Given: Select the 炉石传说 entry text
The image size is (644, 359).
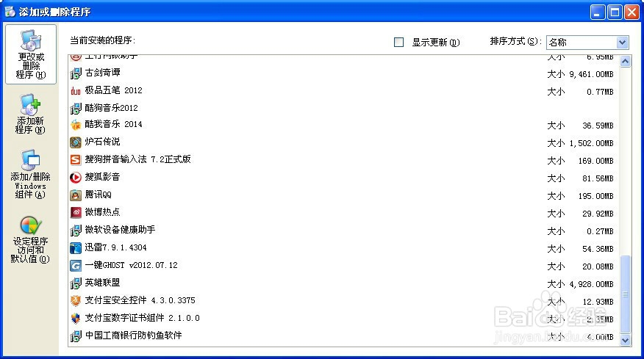Looking at the screenshot, I should point(102,142).
